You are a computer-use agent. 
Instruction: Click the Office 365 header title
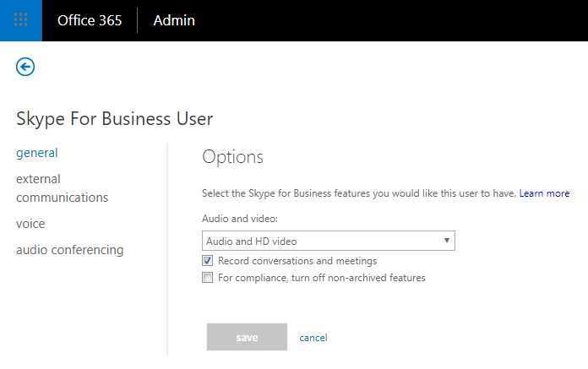[x=90, y=20]
